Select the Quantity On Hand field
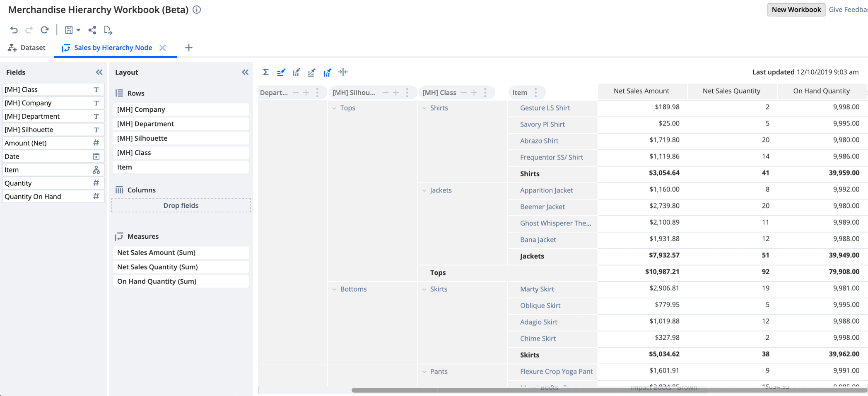The width and height of the screenshot is (868, 396). click(x=53, y=197)
